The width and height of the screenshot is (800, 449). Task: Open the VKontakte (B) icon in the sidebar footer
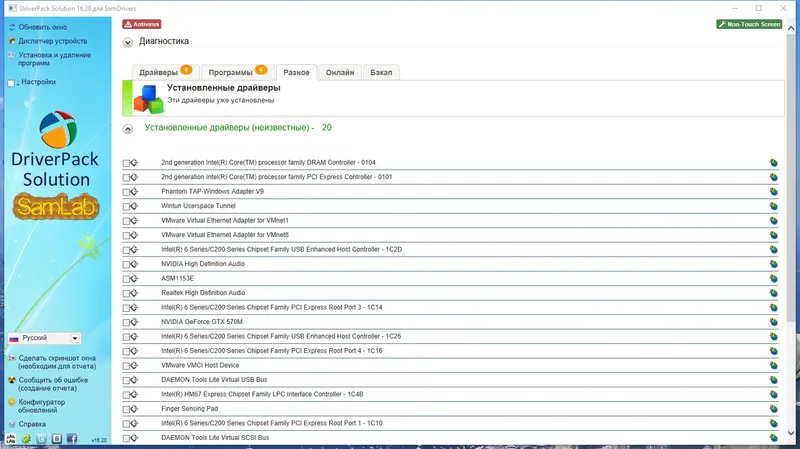tap(57, 439)
